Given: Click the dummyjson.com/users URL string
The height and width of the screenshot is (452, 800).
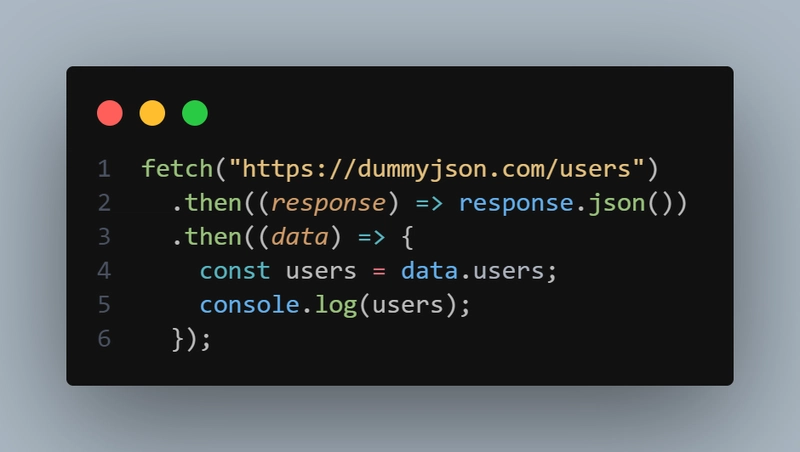Looking at the screenshot, I should click(437, 169).
